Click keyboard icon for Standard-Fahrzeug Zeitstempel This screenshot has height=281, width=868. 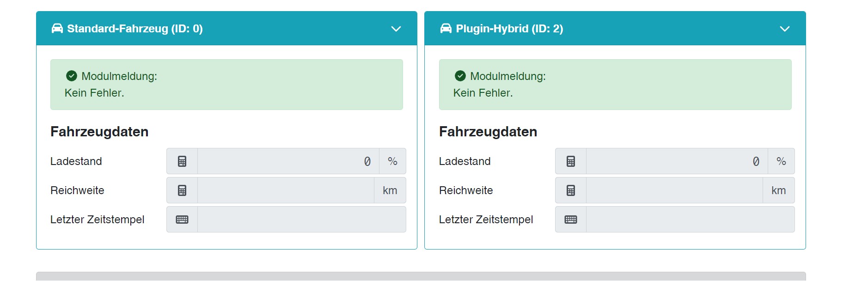click(x=182, y=220)
